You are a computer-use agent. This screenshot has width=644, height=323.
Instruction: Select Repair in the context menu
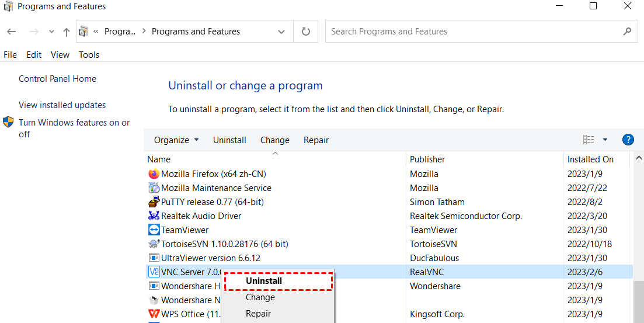258,314
